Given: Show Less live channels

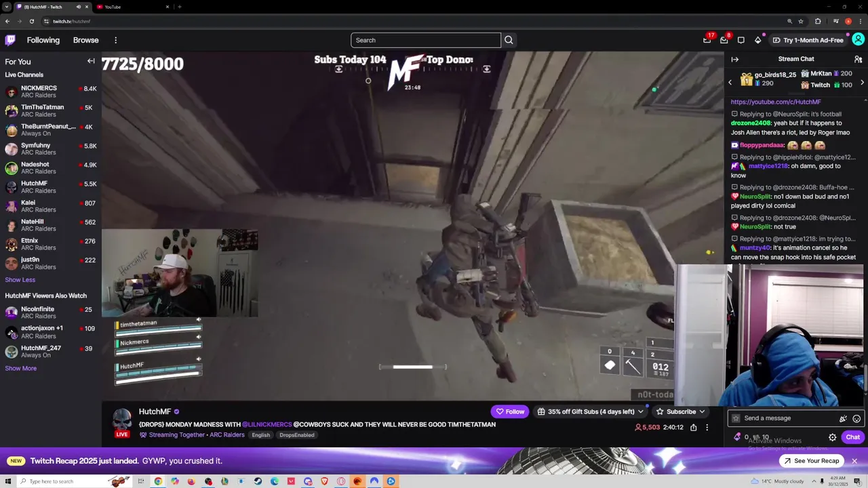Looking at the screenshot, I should [20, 279].
